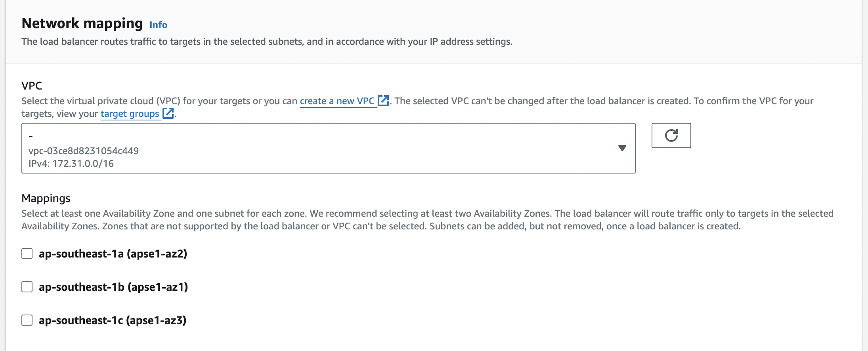Click the IPv4 172.31.0.0/16 CIDR text
The height and width of the screenshot is (351, 868).
pos(71,164)
